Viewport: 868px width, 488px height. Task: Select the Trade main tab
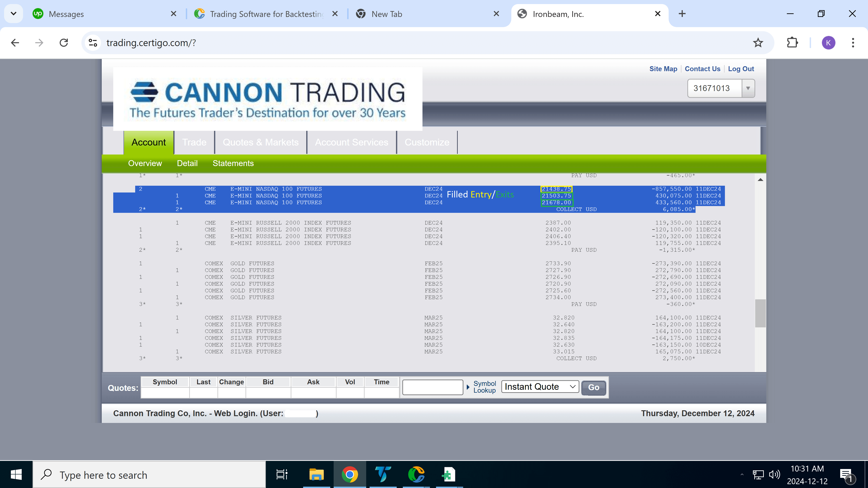tap(194, 142)
